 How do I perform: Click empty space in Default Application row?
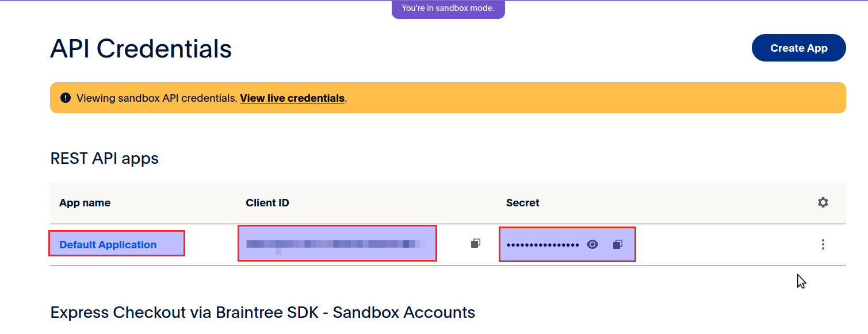tap(719, 244)
